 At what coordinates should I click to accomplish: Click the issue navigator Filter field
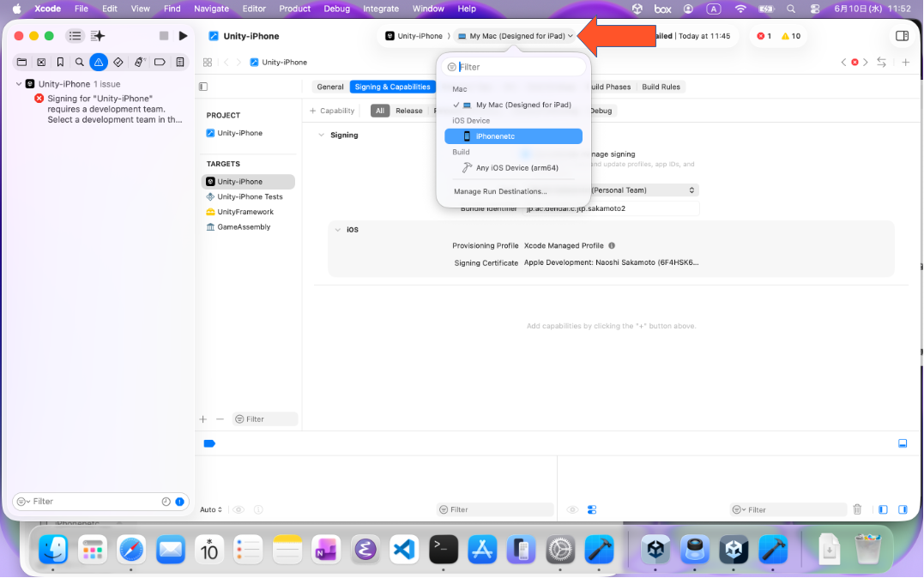(100, 502)
